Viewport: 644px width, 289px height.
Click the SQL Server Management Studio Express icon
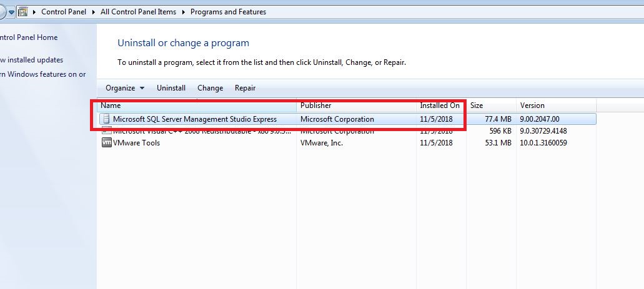(106, 119)
